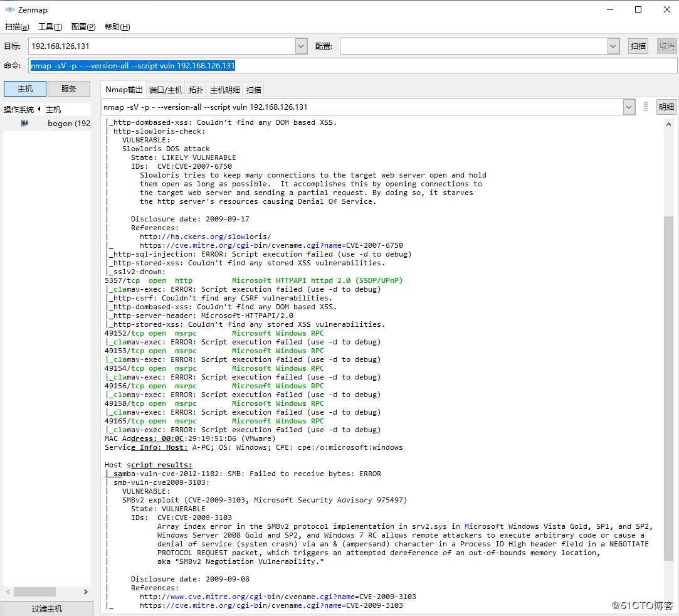This screenshot has height=616, width=679.
Task: Maximize the Zenmap window
Action: (x=638, y=9)
